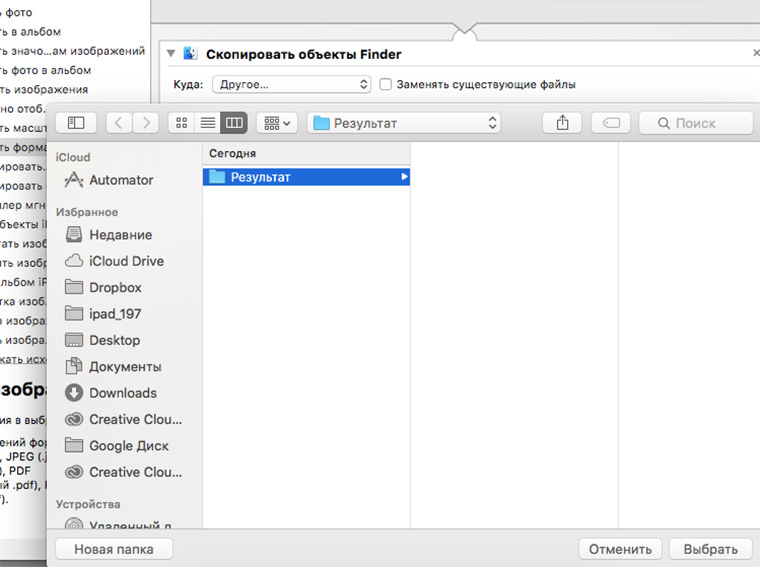Viewport: 760px width, 567px height.
Task: Click the tag edit toolbar button
Action: pos(611,123)
